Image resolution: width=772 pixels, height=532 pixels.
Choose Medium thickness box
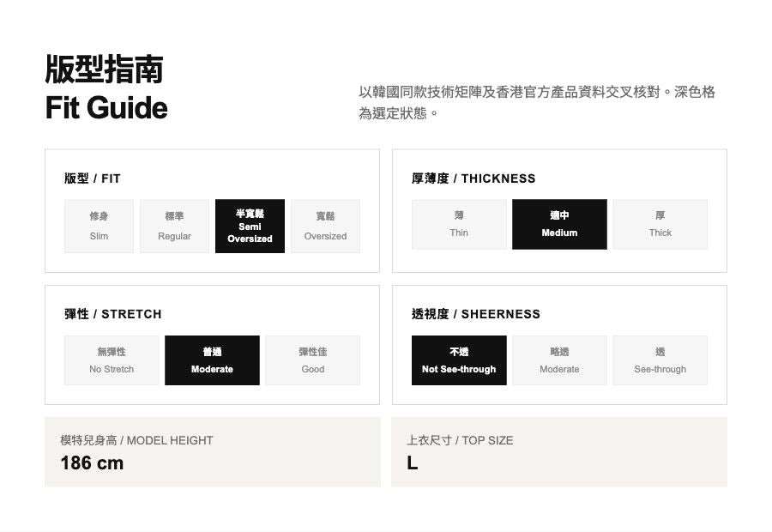[559, 224]
